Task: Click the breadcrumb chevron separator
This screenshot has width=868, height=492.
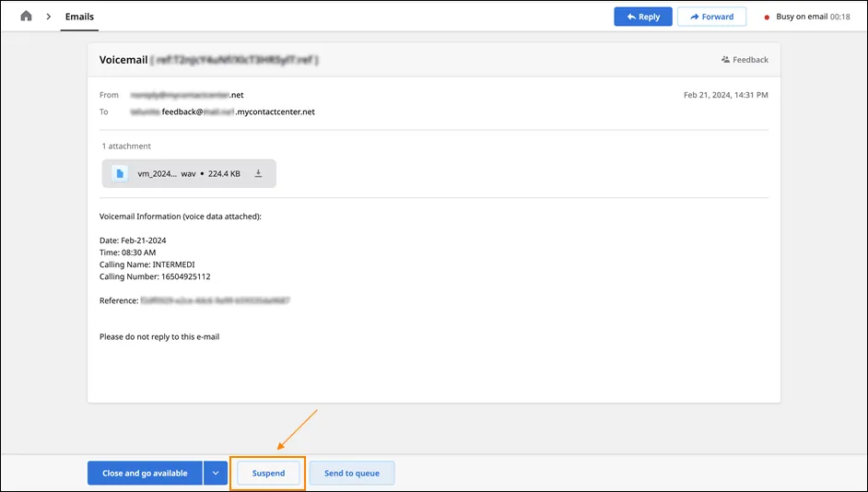Action: coord(49,17)
